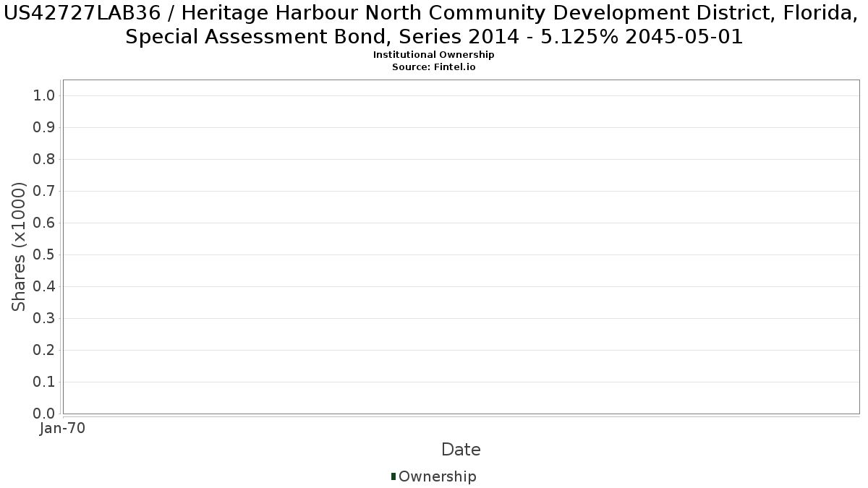Click the Date x-axis title

click(x=461, y=450)
